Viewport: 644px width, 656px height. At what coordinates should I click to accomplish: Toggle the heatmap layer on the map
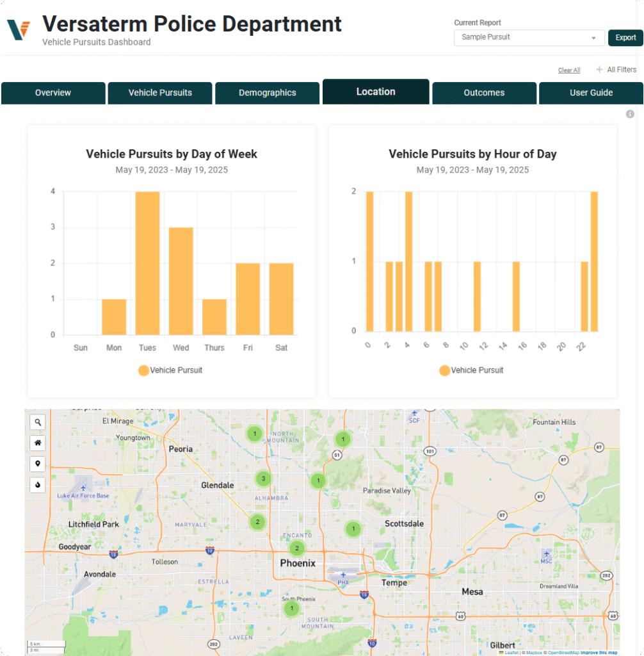click(37, 485)
